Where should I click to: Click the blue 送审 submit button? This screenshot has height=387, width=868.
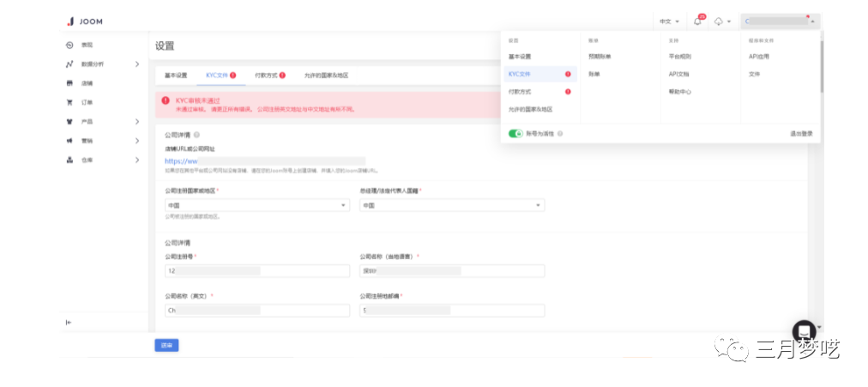pyautogui.click(x=166, y=346)
